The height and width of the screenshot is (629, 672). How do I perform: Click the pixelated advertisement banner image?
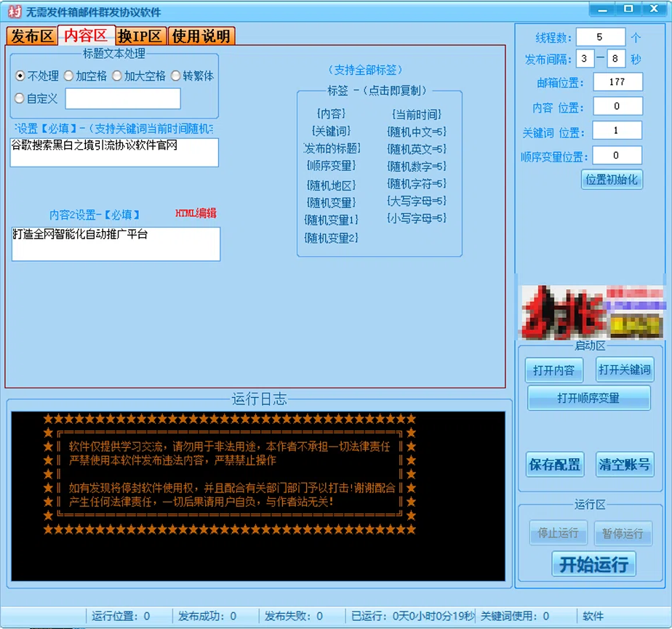click(592, 313)
